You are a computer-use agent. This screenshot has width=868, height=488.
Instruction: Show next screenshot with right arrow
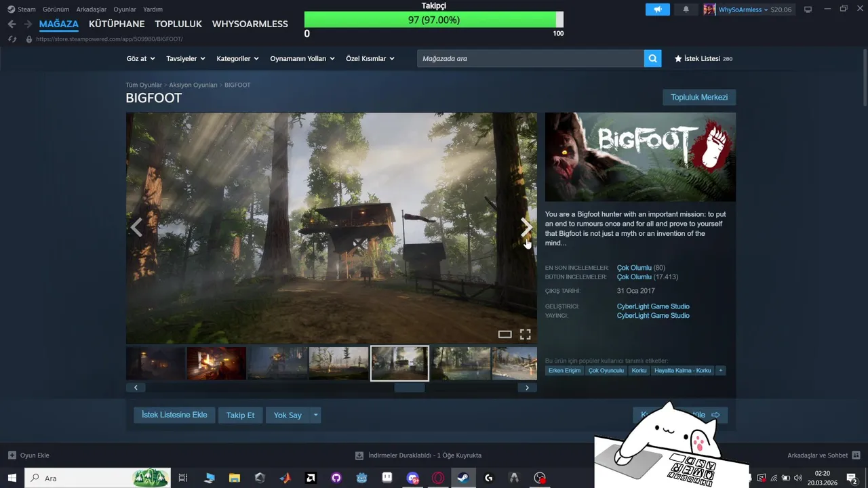point(526,228)
